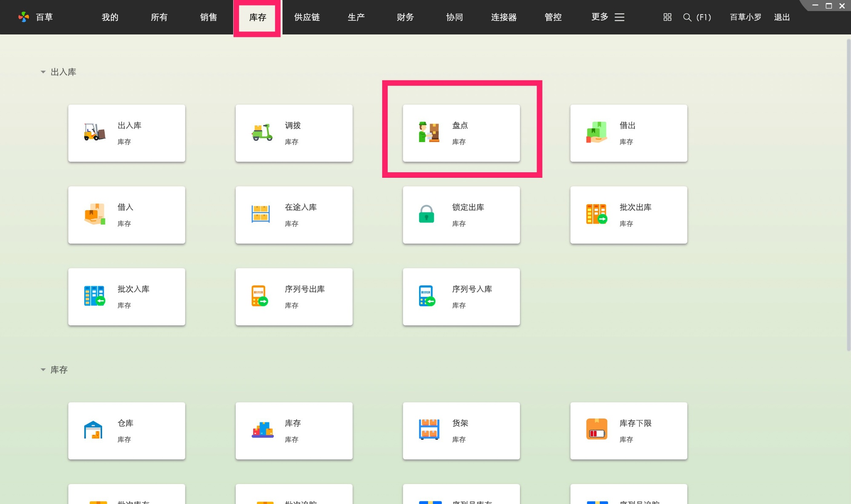The width and height of the screenshot is (851, 504).
Task: Collapse the 出入库 section
Action: pos(43,72)
